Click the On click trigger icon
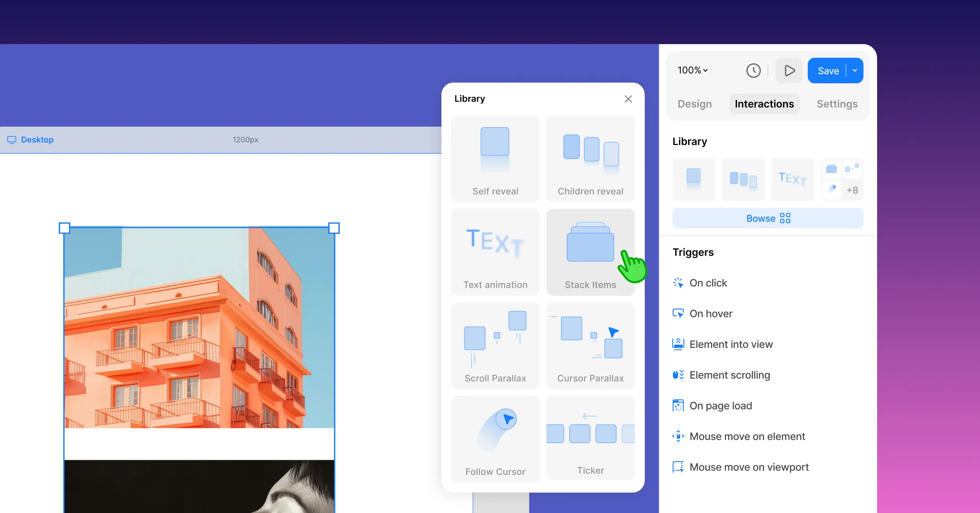Screen dimensions: 980x513 tap(678, 283)
